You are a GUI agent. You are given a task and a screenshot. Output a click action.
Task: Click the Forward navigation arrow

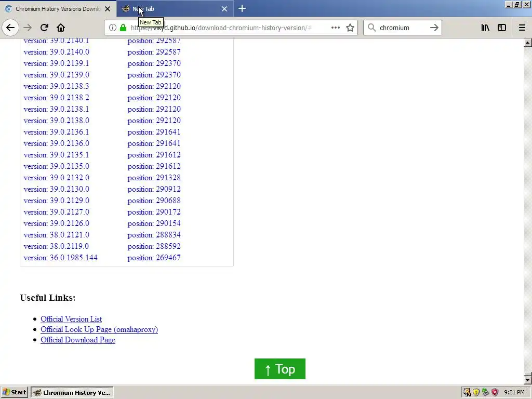pos(28,28)
